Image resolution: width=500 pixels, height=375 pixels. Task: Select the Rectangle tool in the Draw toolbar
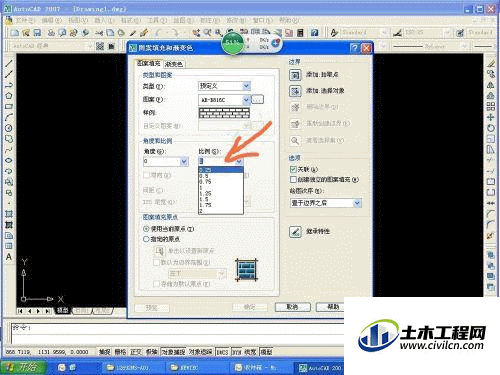[9, 107]
